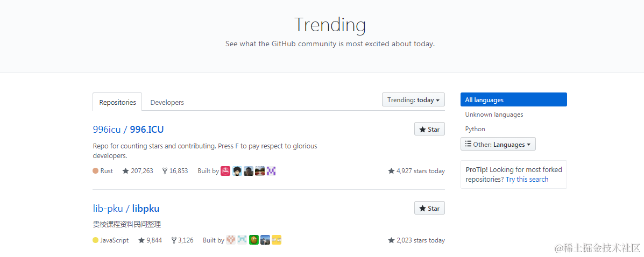Select the Repositories tab
This screenshot has width=644, height=257.
click(x=117, y=102)
